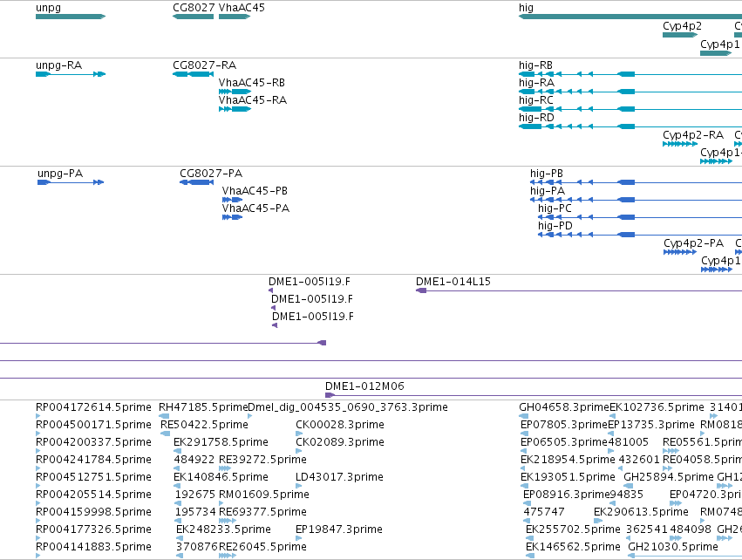Image resolution: width=742 pixels, height=560 pixels.
Task: Select the hig gene label
Action: (x=527, y=8)
